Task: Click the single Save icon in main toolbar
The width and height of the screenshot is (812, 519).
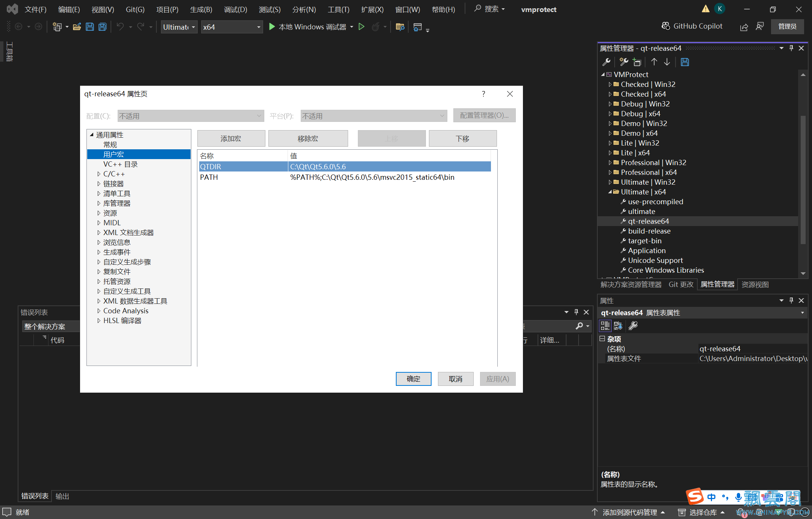Action: [89, 27]
